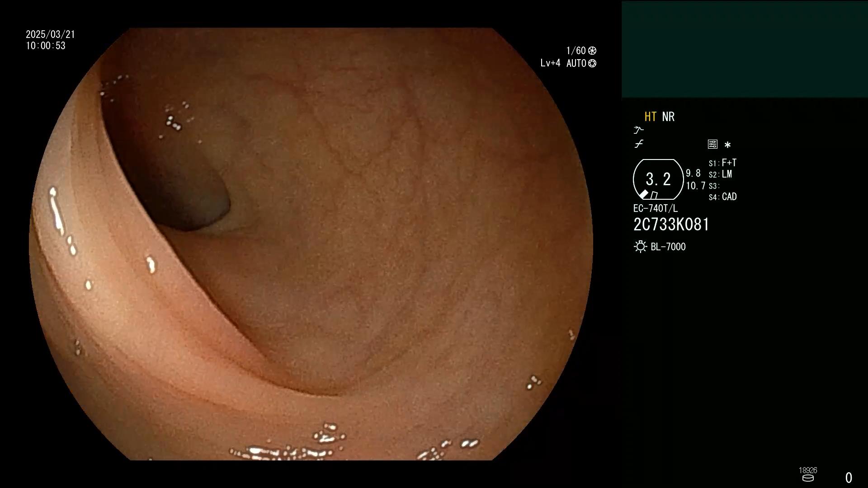868x488 pixels.
Task: Click the Lv+4 brightness level
Action: pyautogui.click(x=550, y=63)
